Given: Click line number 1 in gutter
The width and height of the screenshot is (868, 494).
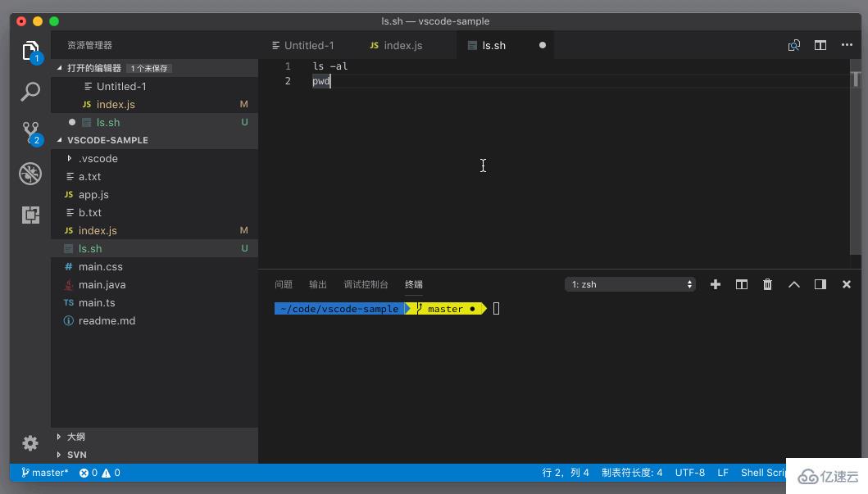Looking at the screenshot, I should 288,66.
